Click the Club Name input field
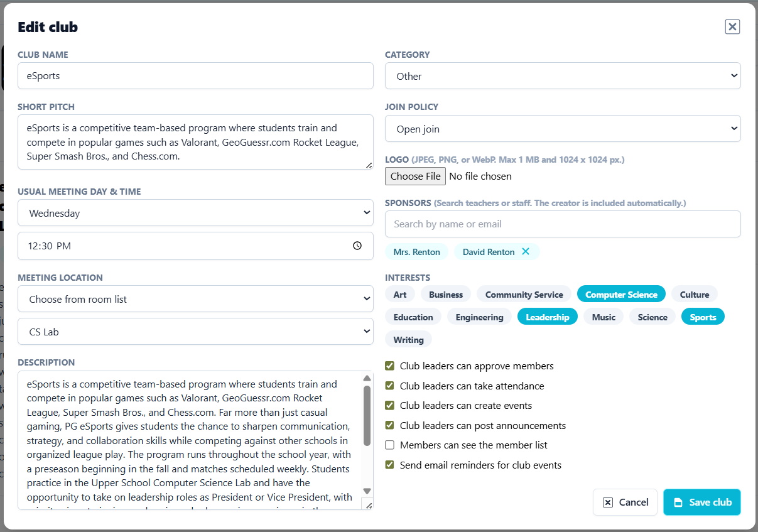The image size is (758, 532). click(195, 76)
